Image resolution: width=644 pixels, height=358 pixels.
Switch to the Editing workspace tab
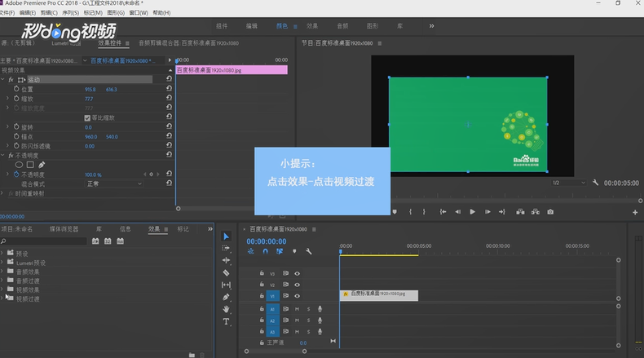pyautogui.click(x=251, y=26)
